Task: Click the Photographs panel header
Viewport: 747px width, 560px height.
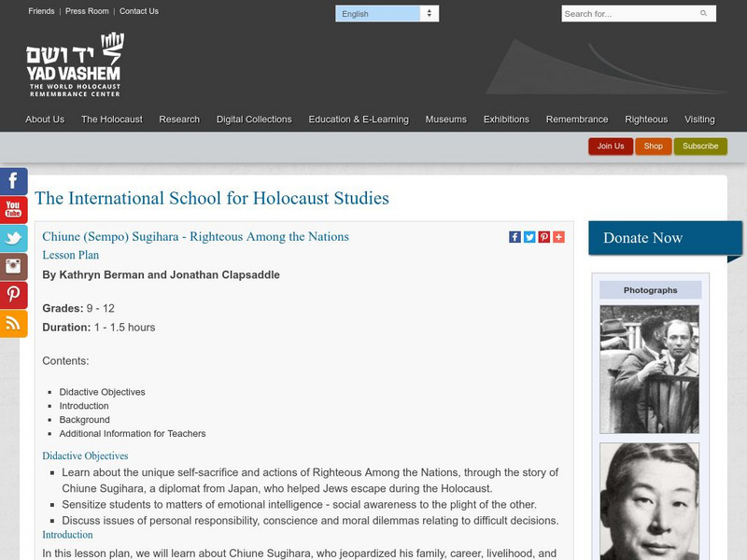Action: point(650,290)
